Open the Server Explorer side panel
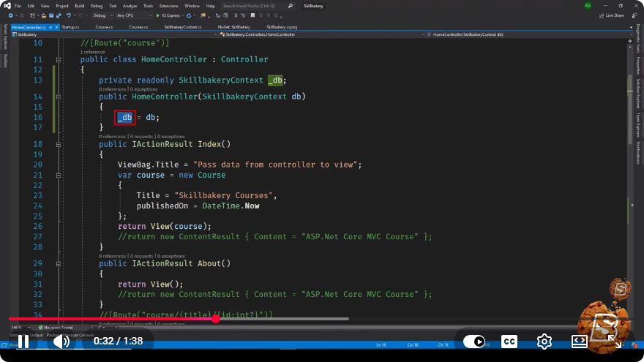Image resolution: width=644 pixels, height=362 pixels. 5,36
